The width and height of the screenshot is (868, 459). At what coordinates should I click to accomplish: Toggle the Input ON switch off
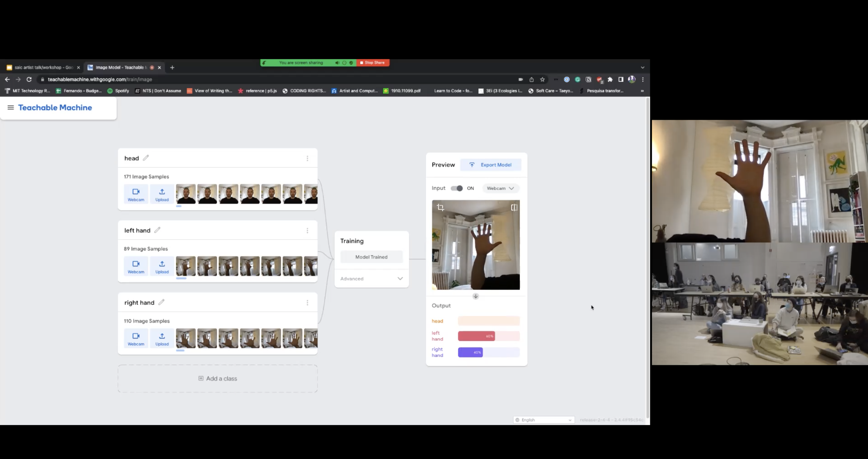(x=457, y=188)
